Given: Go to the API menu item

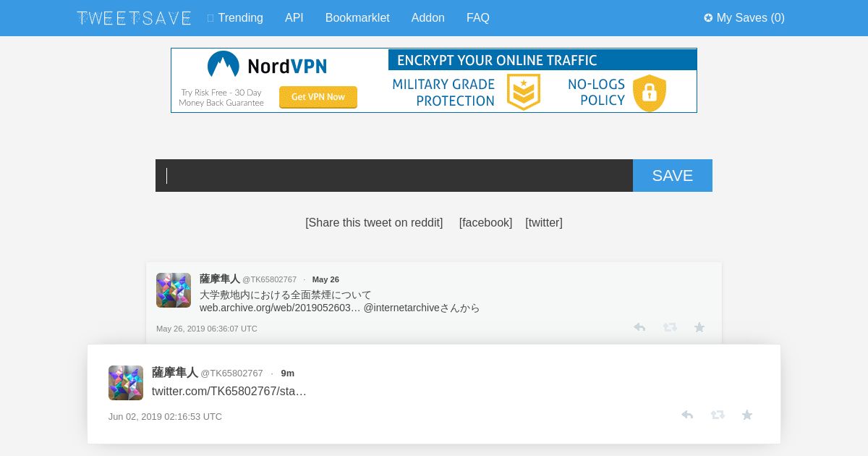Looking at the screenshot, I should coord(294,18).
